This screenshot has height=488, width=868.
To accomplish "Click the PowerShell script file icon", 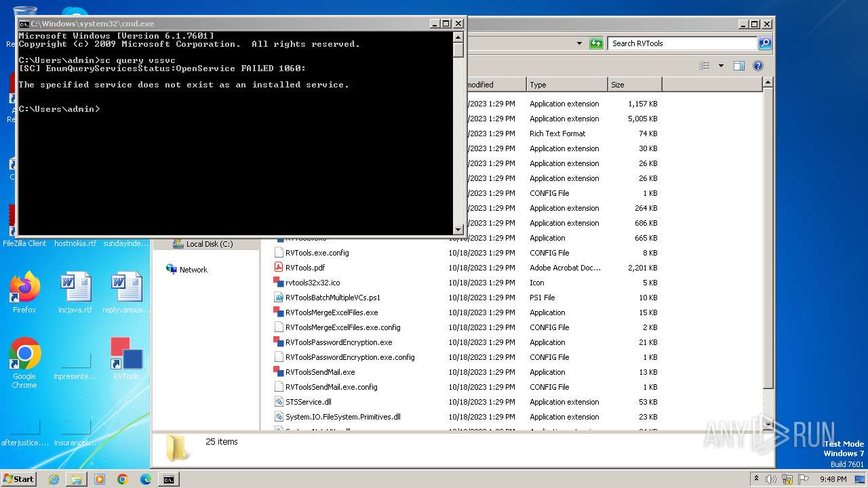I will 278,298.
